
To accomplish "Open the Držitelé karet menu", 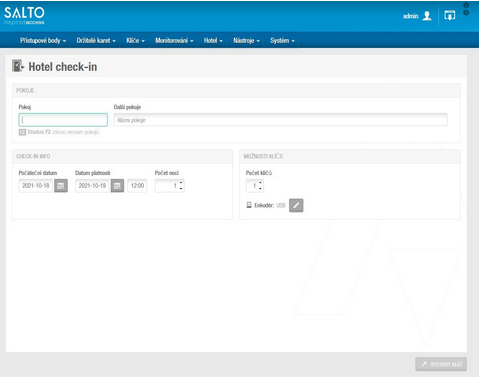I will pos(96,41).
